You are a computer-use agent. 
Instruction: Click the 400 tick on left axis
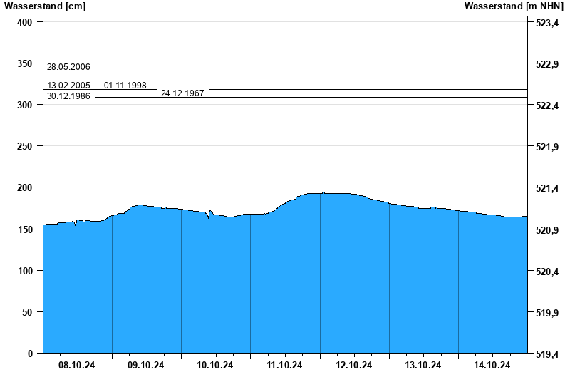[25, 23]
